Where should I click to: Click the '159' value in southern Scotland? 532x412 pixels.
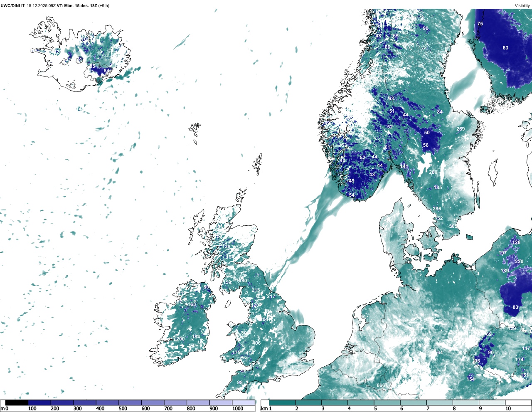pyautogui.click(x=227, y=282)
